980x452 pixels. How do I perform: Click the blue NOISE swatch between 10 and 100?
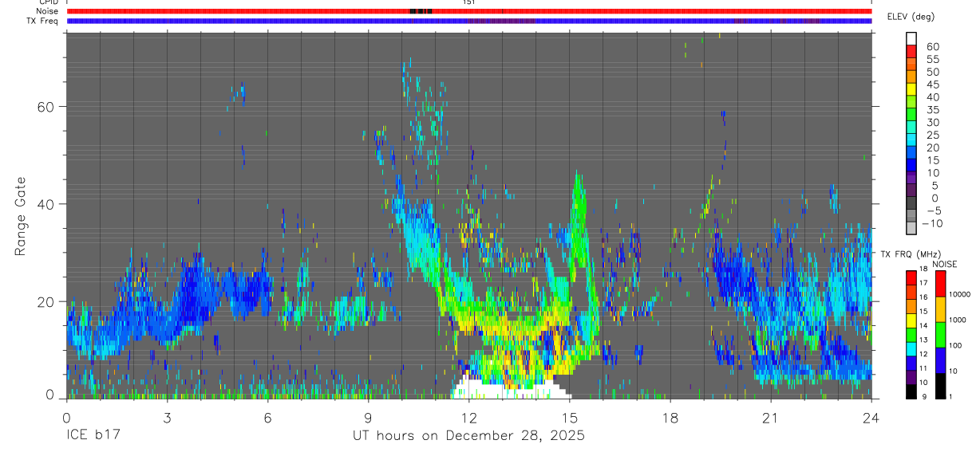coord(940,359)
